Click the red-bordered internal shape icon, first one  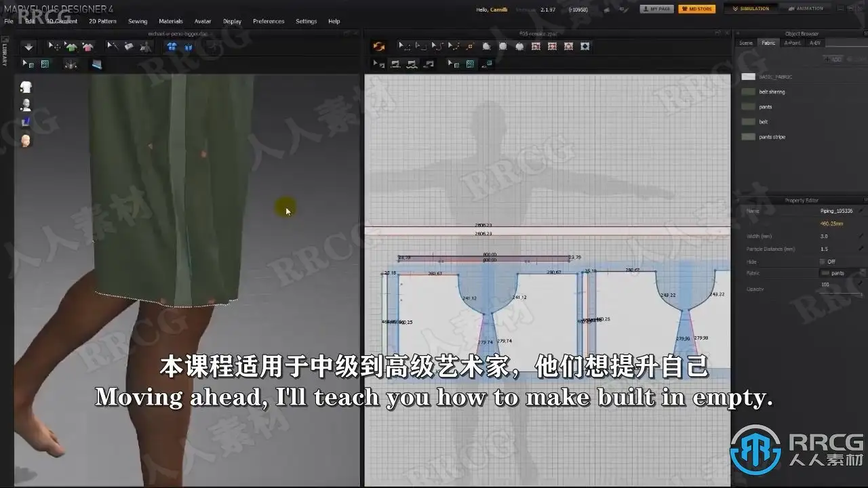pyautogui.click(x=536, y=47)
